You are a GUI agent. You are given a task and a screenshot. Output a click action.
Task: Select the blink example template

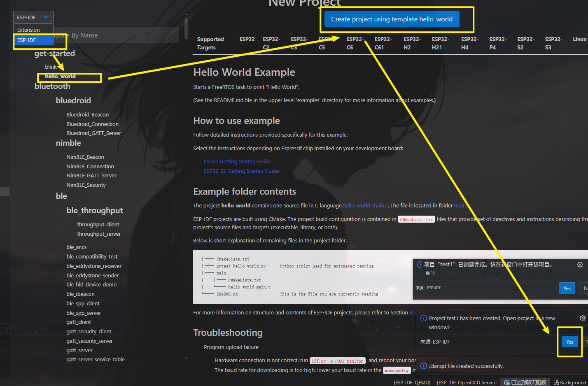[51, 67]
